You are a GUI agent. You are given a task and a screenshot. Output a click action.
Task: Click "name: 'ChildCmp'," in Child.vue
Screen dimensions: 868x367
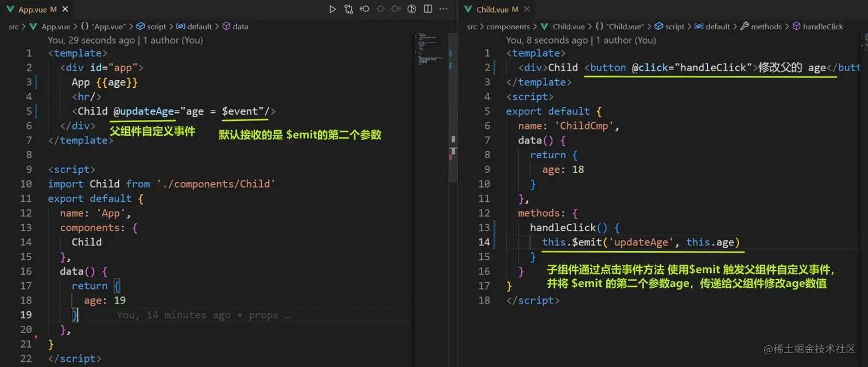tap(569, 126)
